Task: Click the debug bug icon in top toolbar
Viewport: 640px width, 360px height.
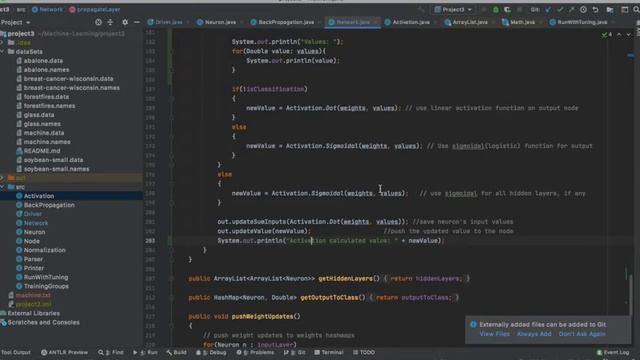Action: tap(496, 9)
